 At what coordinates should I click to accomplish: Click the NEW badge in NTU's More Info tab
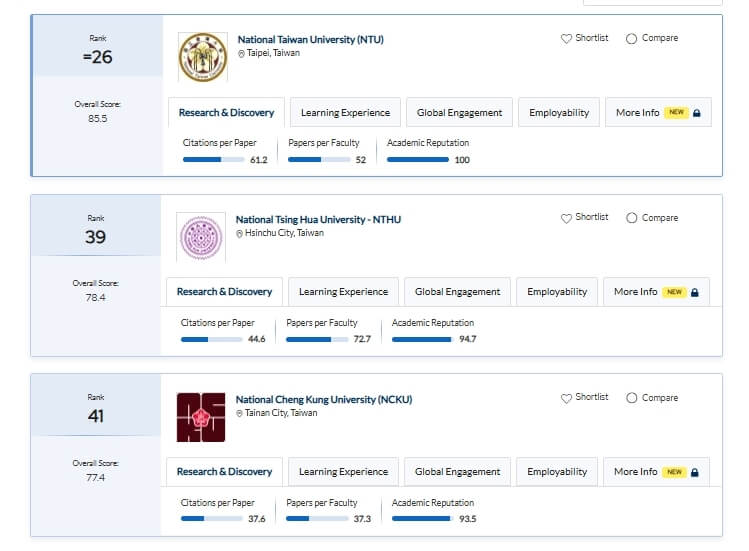[x=676, y=112]
